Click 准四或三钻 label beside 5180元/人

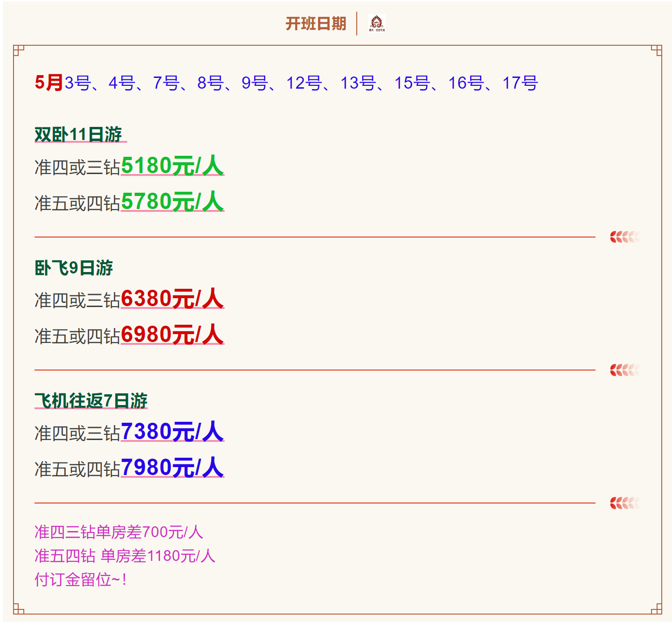pos(77,167)
